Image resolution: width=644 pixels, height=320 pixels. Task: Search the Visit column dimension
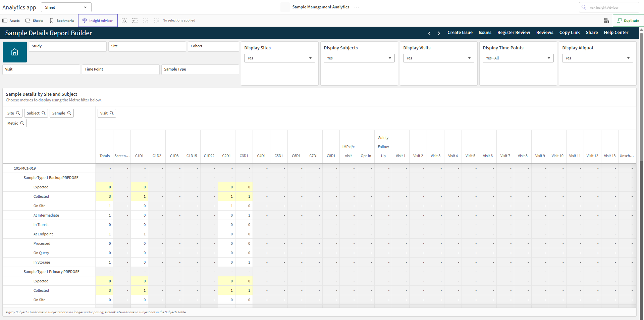coord(107,113)
